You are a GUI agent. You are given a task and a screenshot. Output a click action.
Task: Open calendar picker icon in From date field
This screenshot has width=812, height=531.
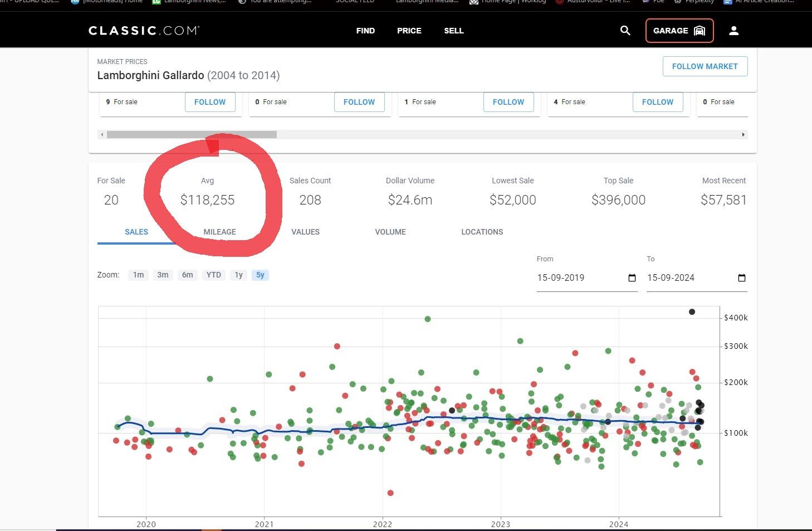click(x=632, y=278)
